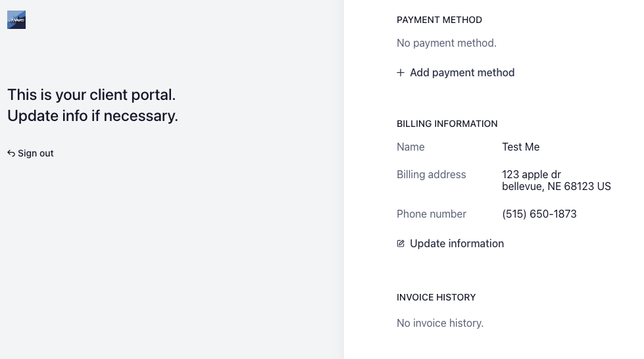
Task: Open the Add payment method link
Action: pos(462,72)
